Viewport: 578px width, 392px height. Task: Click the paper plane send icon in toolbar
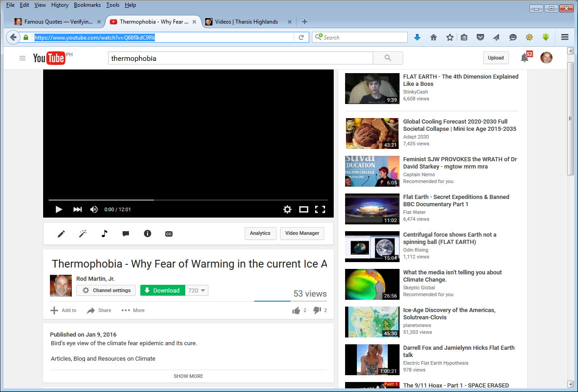click(496, 38)
